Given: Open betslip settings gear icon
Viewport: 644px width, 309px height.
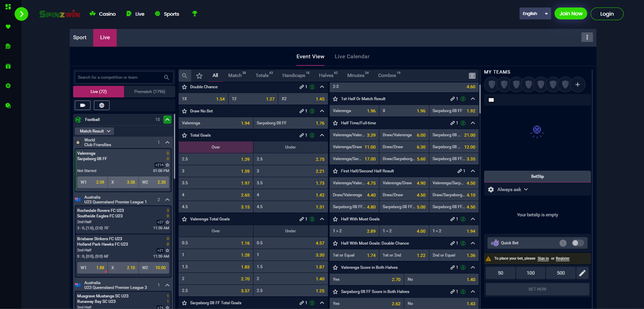Looking at the screenshot, I should [491, 189].
